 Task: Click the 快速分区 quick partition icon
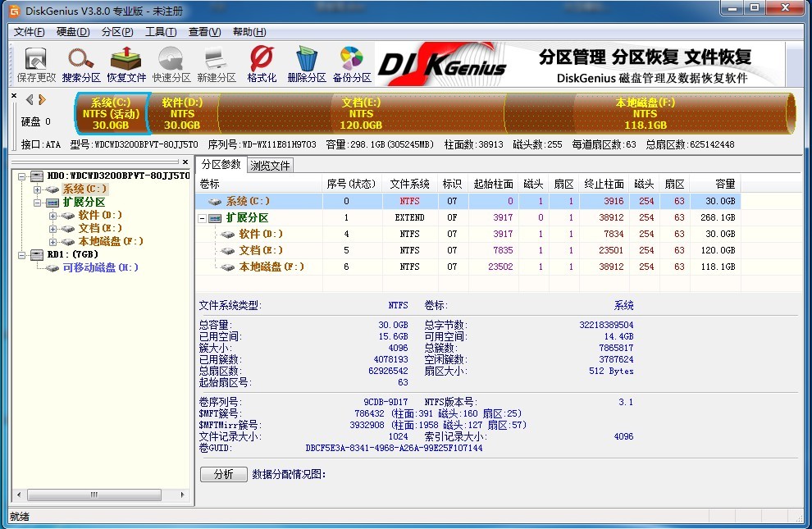171,65
